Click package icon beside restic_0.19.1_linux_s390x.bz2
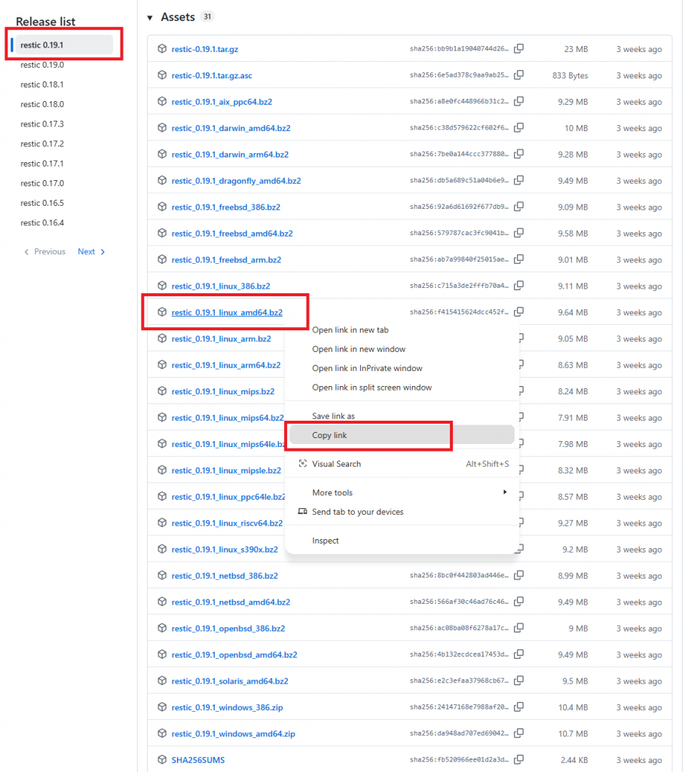Image resolution: width=700 pixels, height=772 pixels. (x=162, y=549)
